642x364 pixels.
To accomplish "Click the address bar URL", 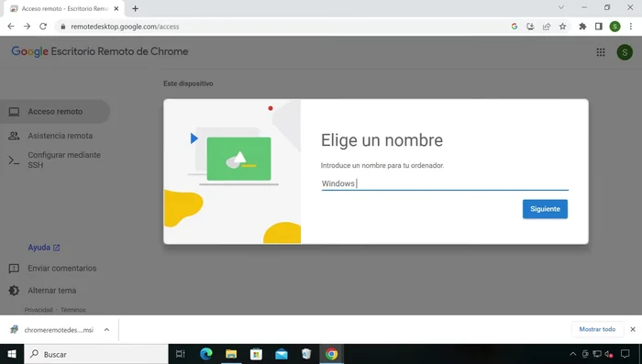I will [125, 27].
